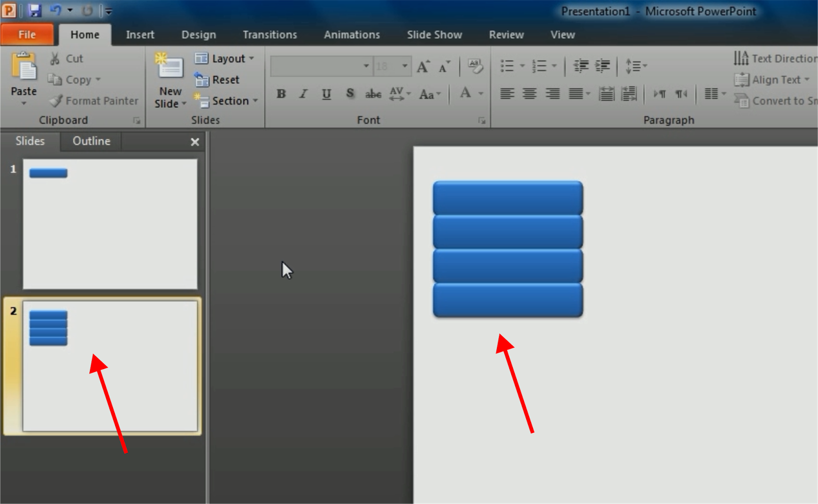Toggle Bold formatting

click(281, 94)
